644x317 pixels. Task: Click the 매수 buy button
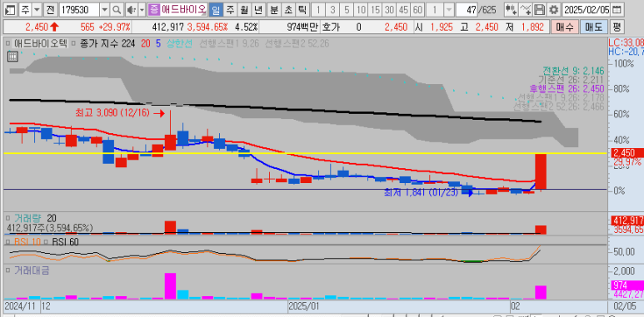[564, 27]
